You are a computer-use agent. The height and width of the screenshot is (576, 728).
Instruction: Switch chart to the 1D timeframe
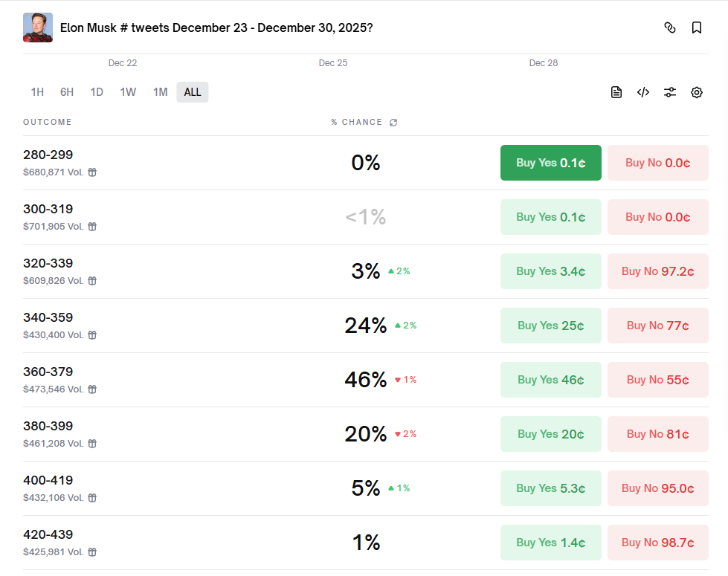(96, 91)
